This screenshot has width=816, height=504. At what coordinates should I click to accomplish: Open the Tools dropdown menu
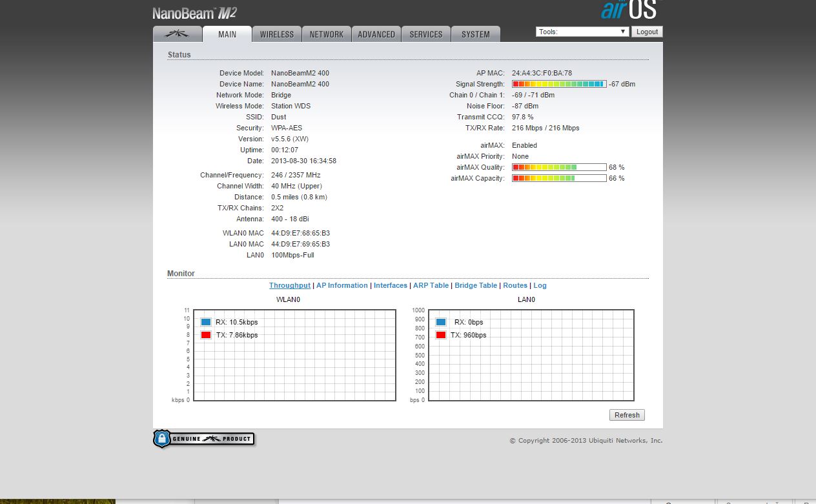click(582, 32)
